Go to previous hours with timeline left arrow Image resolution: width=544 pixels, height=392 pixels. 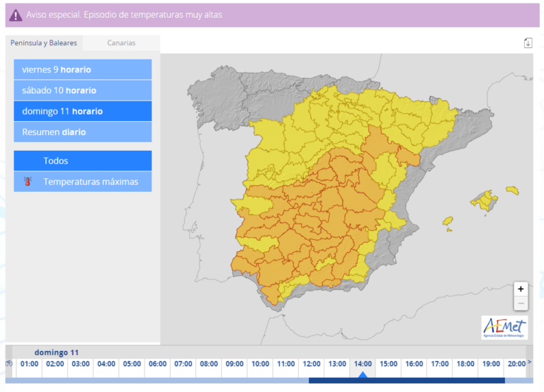click(x=9, y=363)
